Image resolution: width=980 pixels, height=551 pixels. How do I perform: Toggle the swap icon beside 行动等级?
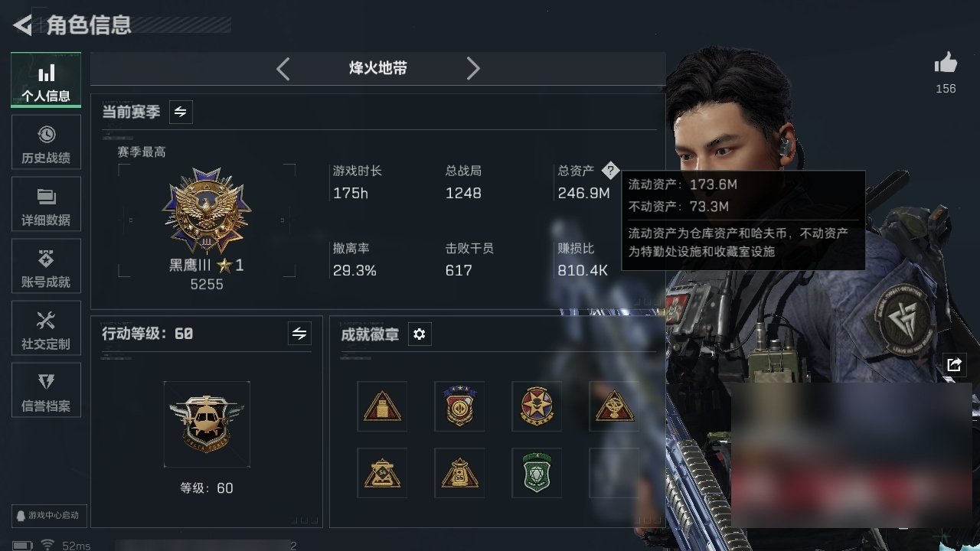coord(299,334)
